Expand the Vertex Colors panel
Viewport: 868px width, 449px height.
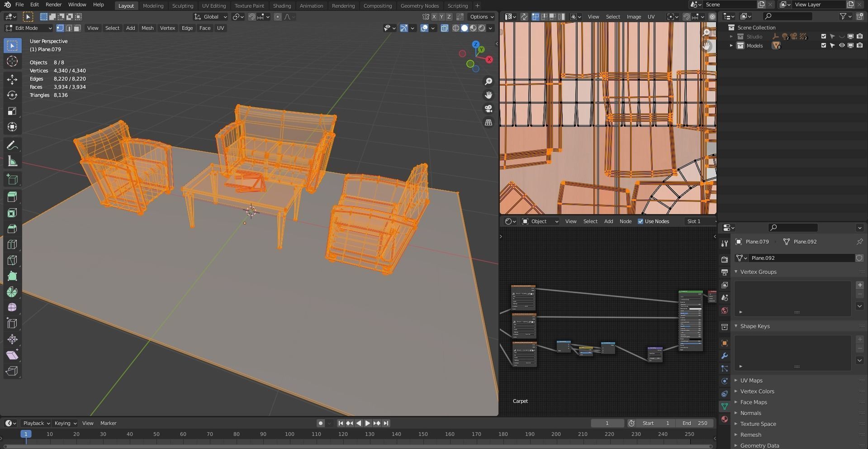757,392
